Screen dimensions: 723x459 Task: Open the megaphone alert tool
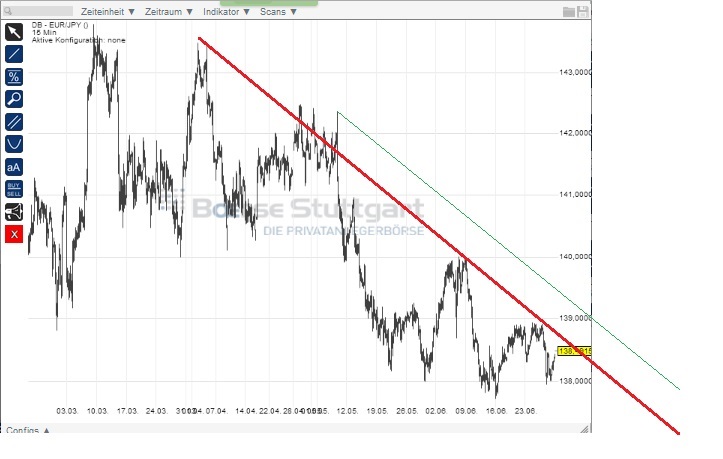click(14, 212)
